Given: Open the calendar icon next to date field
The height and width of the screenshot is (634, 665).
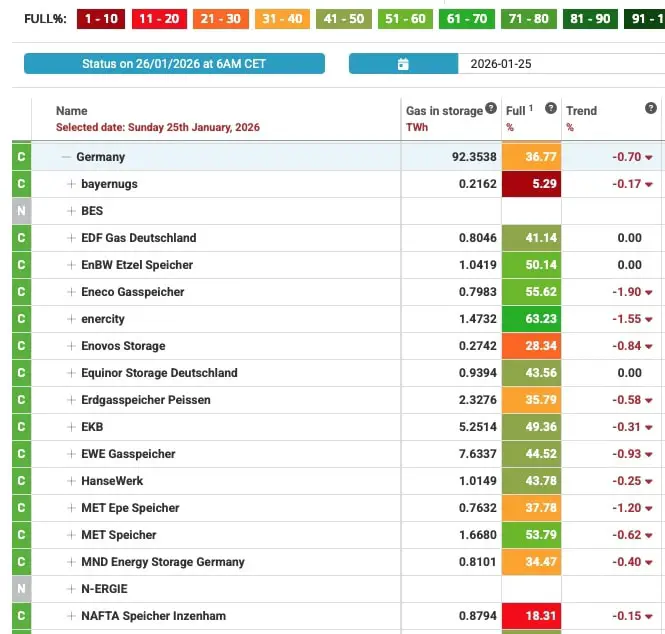Looking at the screenshot, I should [403, 64].
